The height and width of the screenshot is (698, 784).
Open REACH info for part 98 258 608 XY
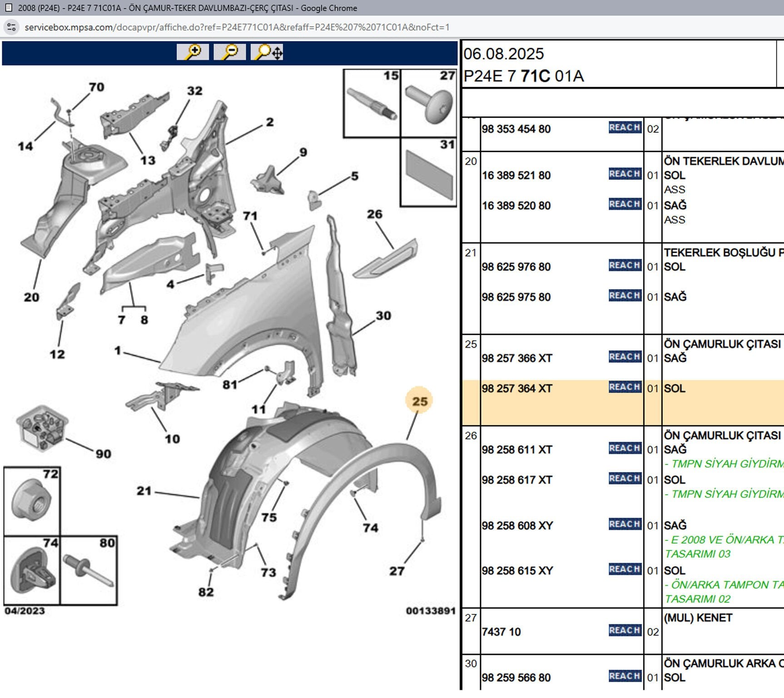(x=625, y=524)
